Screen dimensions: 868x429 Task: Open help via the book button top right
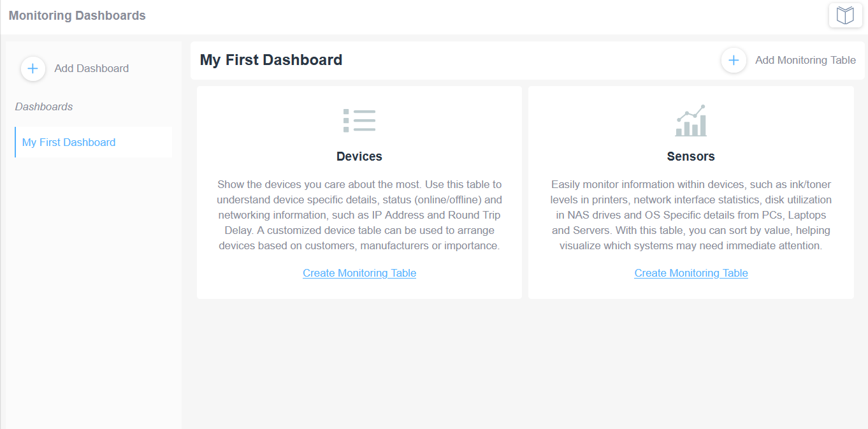click(x=845, y=15)
